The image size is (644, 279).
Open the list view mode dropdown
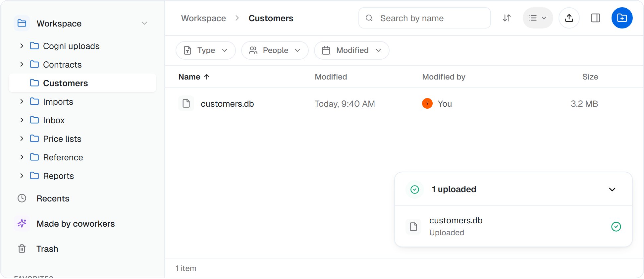pyautogui.click(x=538, y=18)
